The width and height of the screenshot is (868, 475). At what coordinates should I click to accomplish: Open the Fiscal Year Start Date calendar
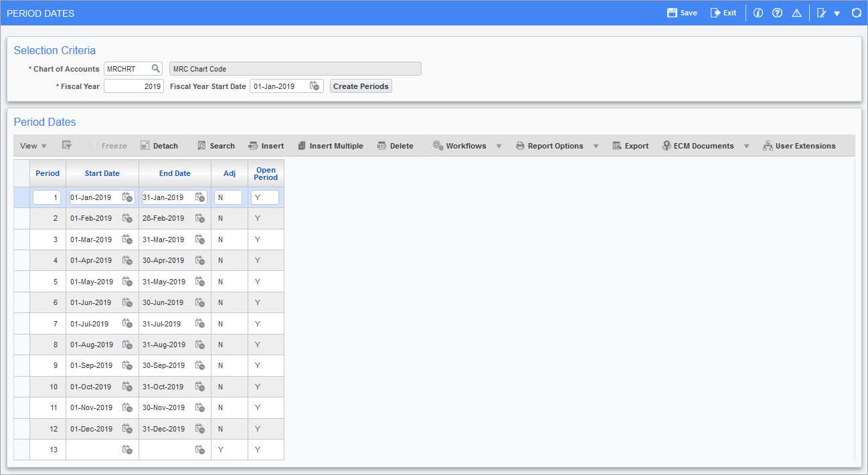315,86
